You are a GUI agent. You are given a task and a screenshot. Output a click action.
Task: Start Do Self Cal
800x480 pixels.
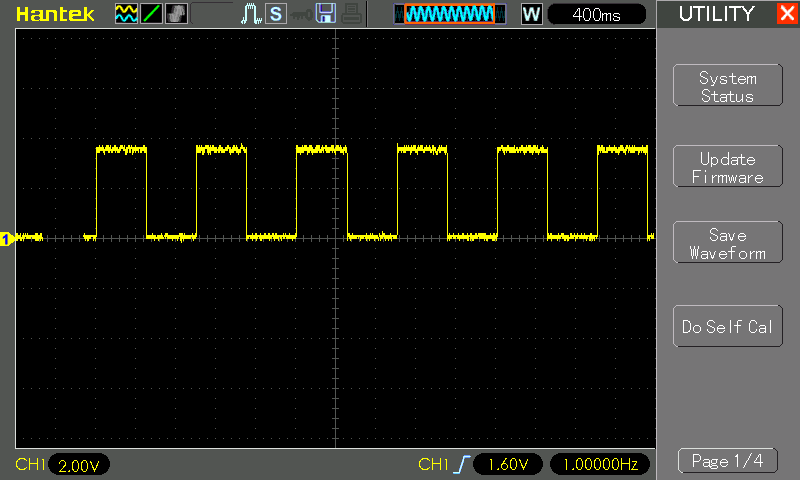click(x=727, y=327)
